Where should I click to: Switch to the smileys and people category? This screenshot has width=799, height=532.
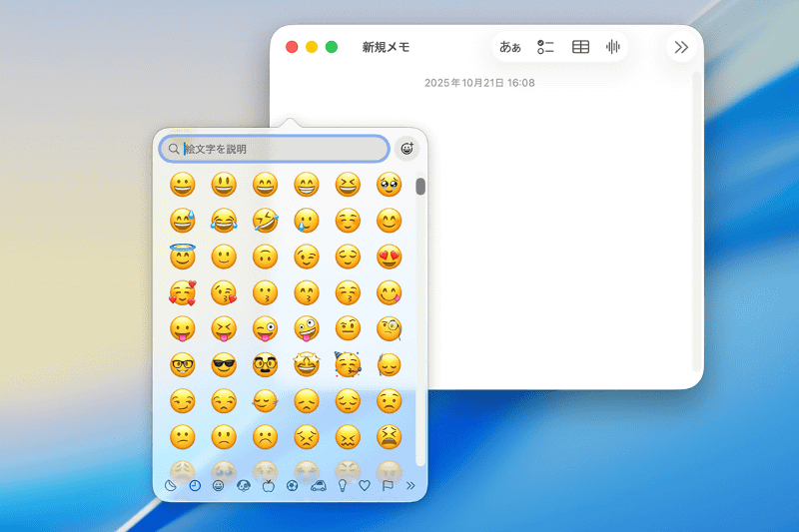pyautogui.click(x=218, y=485)
